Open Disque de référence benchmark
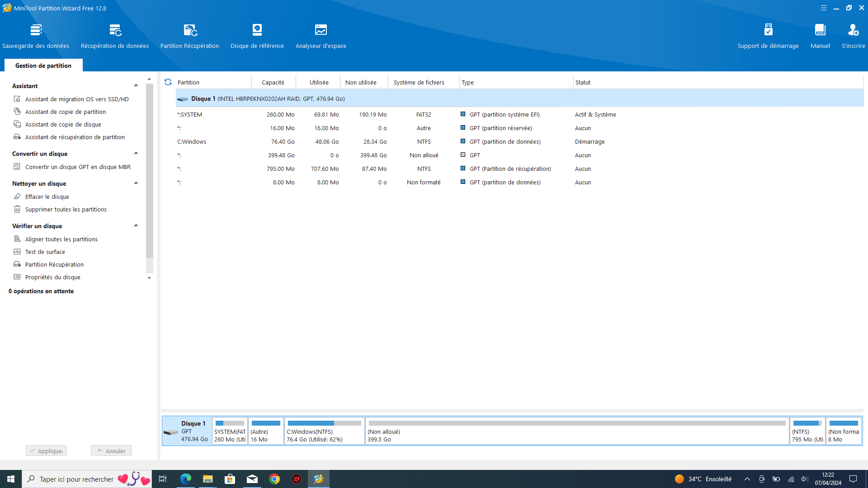This screenshot has width=868, height=488. point(257,36)
